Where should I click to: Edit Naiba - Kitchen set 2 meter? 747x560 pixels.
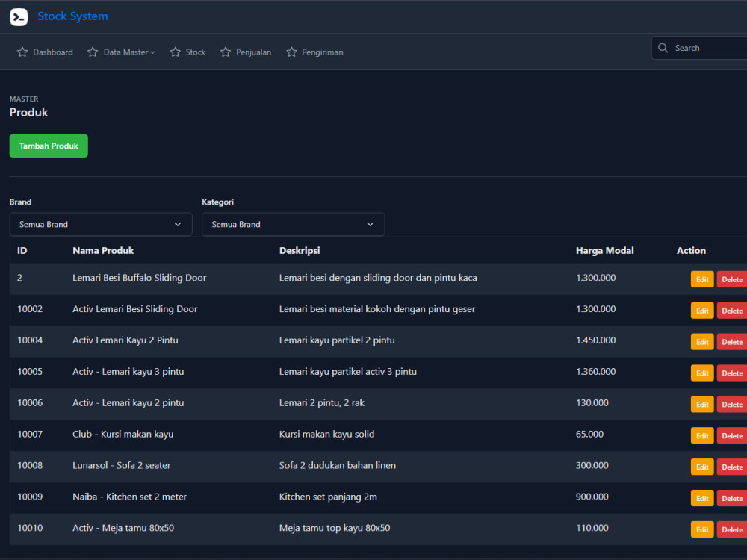coord(702,499)
